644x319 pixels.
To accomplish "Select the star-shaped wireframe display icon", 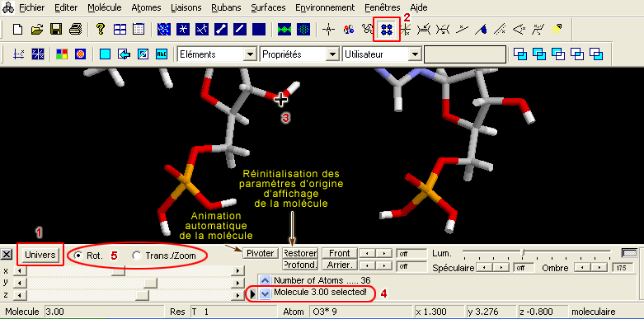I will (183, 29).
